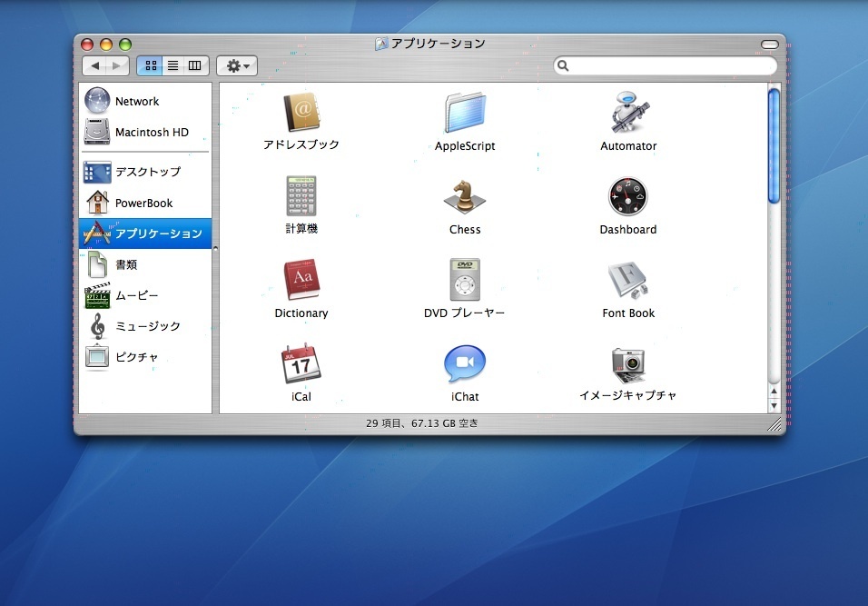Switch to icon view
Image resolution: width=868 pixels, height=606 pixels.
[x=151, y=65]
